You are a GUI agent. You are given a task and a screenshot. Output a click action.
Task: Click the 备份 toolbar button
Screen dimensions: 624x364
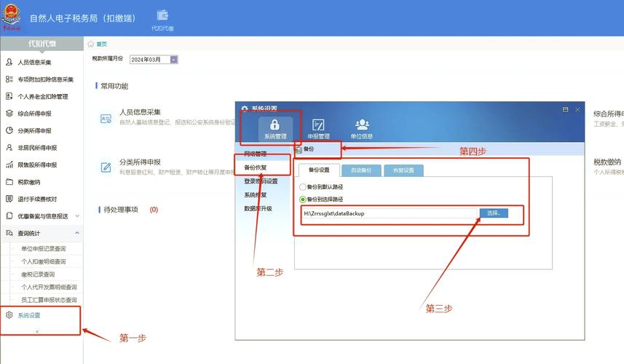click(305, 149)
